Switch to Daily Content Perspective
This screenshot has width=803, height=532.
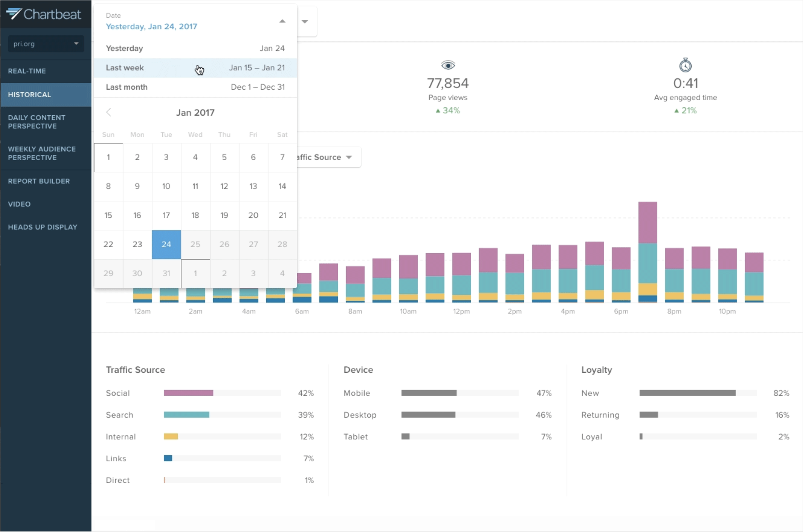tap(37, 122)
